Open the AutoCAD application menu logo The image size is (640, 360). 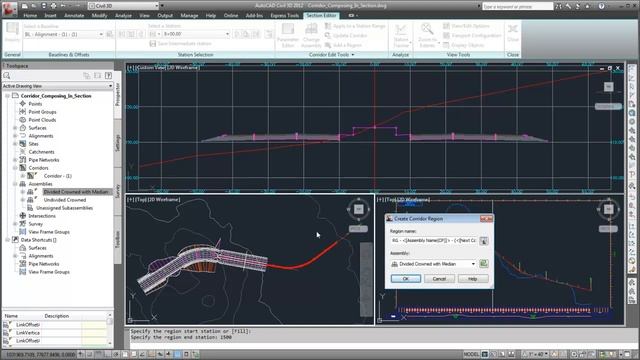point(9,9)
